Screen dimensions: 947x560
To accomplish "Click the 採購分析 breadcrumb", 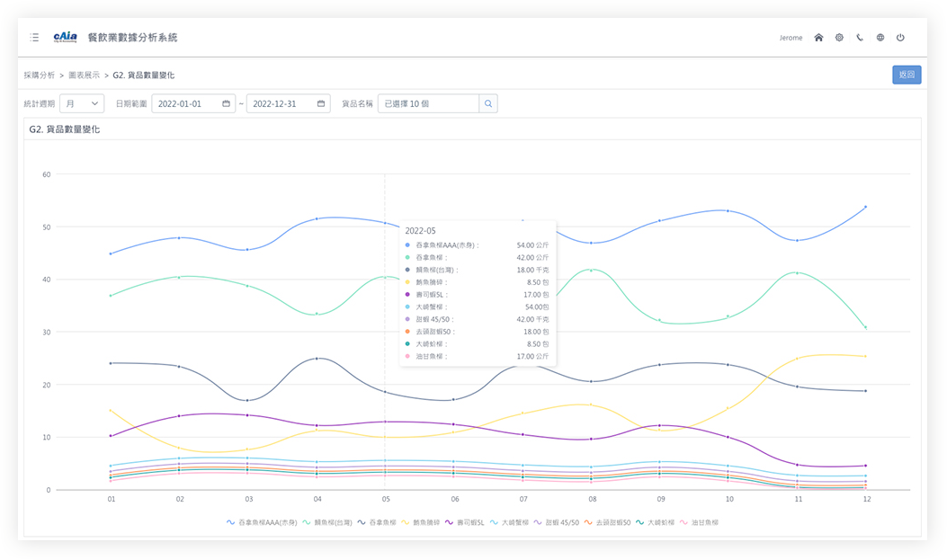I will pos(40,76).
